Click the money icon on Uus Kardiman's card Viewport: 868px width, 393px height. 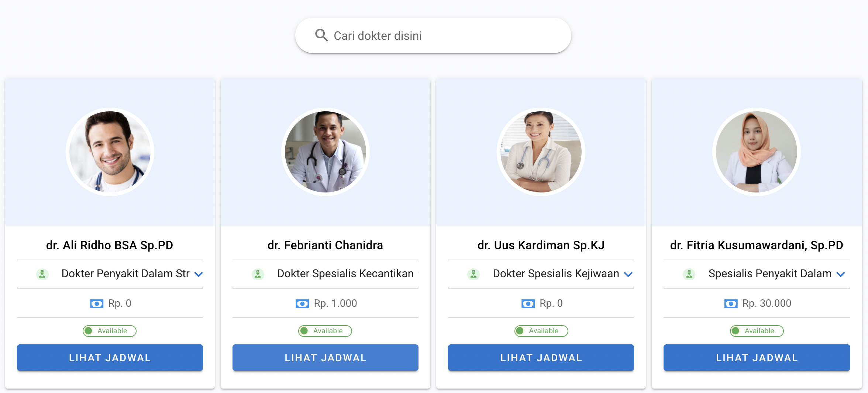tap(528, 303)
